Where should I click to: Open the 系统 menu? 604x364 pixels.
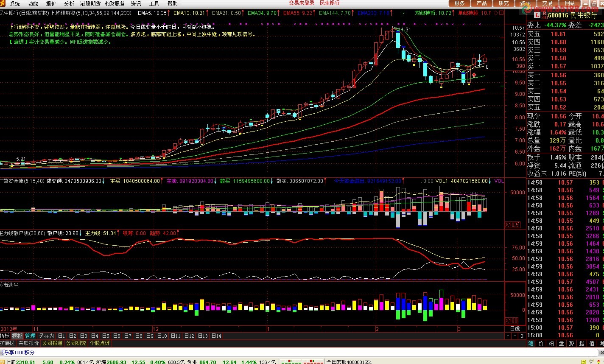click(15, 3)
